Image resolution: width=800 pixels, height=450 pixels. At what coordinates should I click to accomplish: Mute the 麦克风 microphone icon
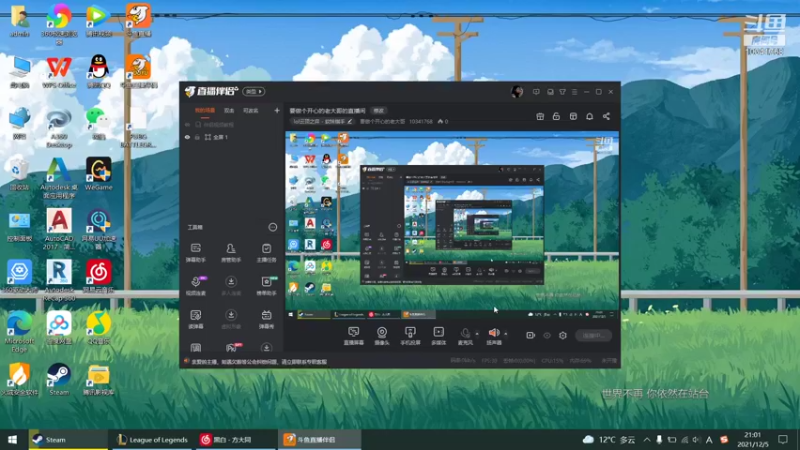tap(465, 333)
